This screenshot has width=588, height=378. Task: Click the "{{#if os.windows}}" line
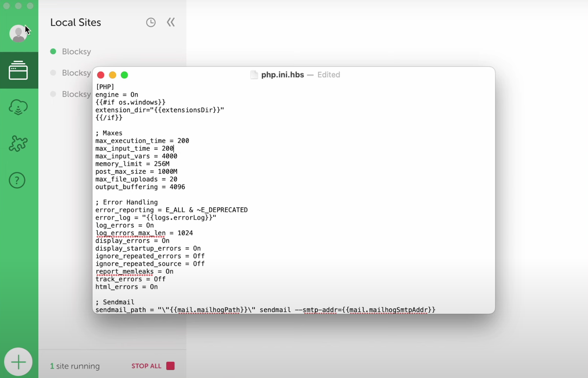tap(131, 102)
